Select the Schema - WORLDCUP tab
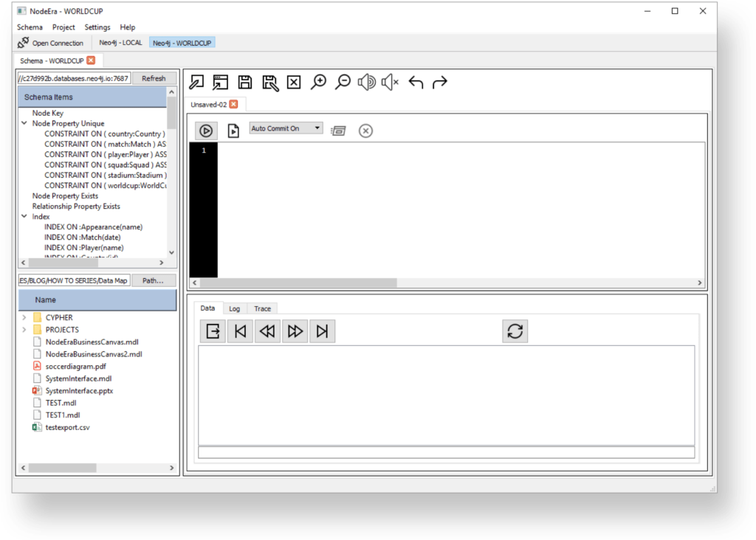Viewport: 756px width, 540px height. [52, 60]
